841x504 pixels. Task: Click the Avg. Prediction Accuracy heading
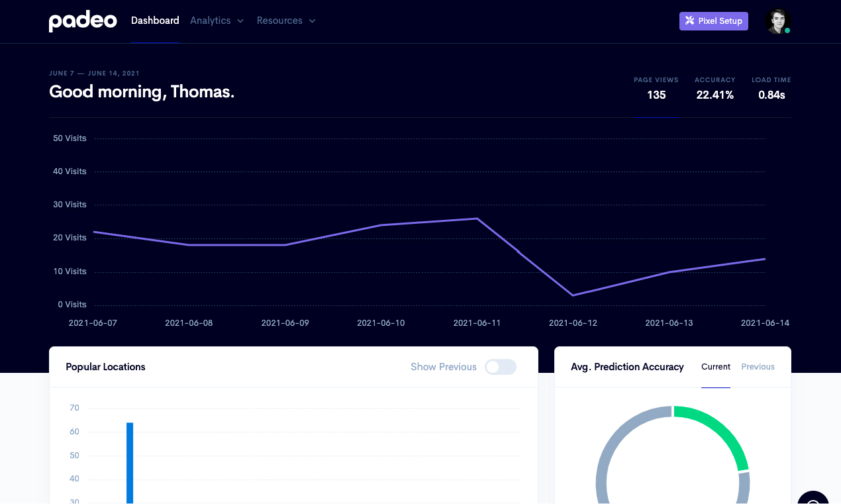(x=627, y=367)
